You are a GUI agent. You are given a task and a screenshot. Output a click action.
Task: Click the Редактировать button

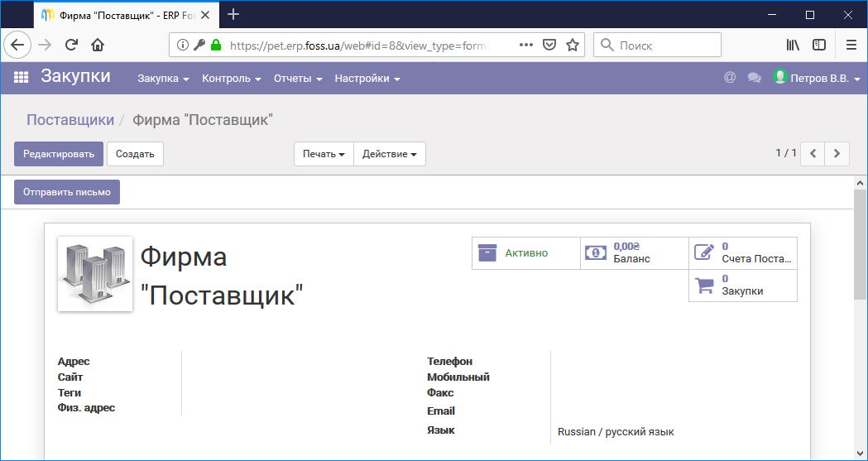(x=59, y=154)
